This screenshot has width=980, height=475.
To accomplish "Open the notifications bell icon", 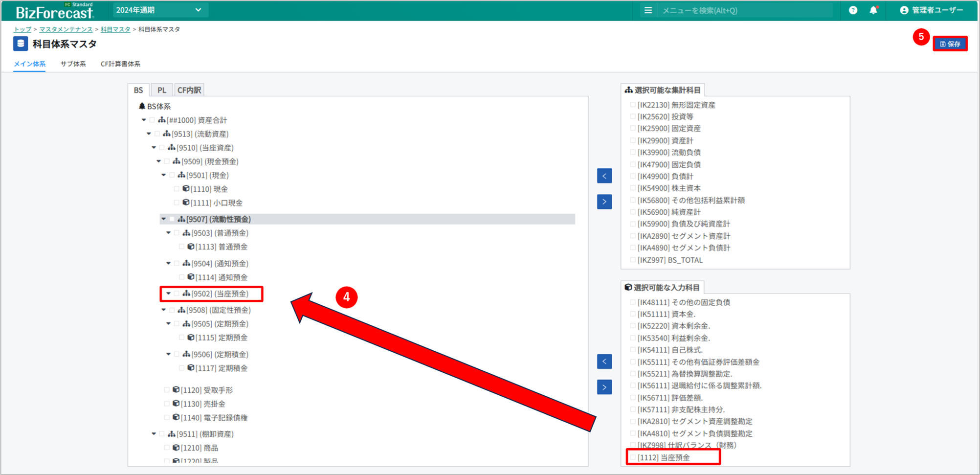I will tap(873, 10).
